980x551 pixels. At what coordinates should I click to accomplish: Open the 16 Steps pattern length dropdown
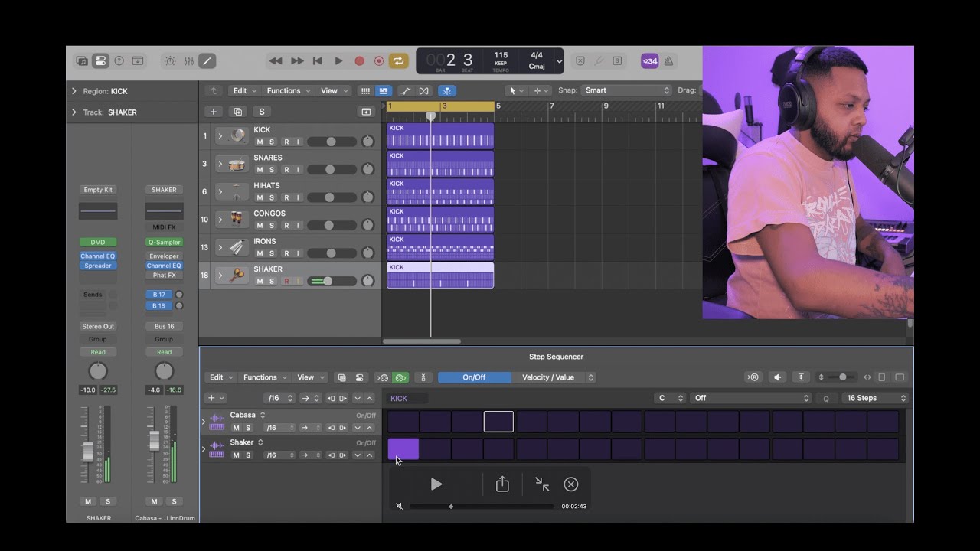(x=874, y=398)
